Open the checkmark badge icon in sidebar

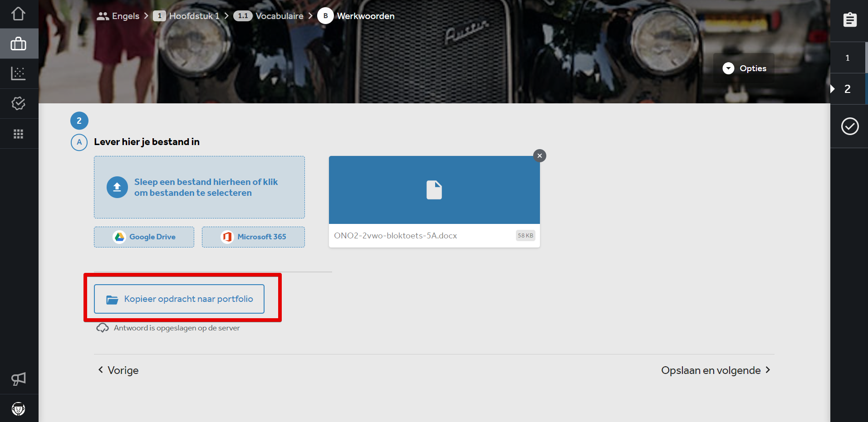(x=18, y=103)
